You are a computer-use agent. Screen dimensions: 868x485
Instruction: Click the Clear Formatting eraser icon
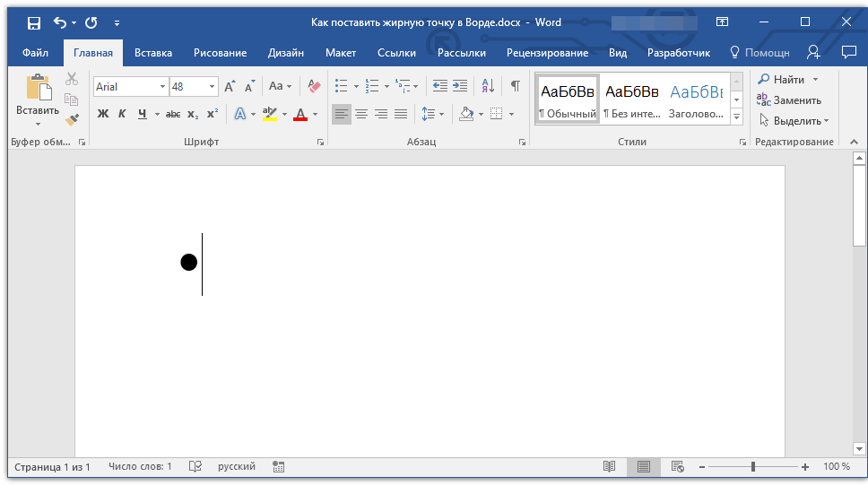point(313,86)
